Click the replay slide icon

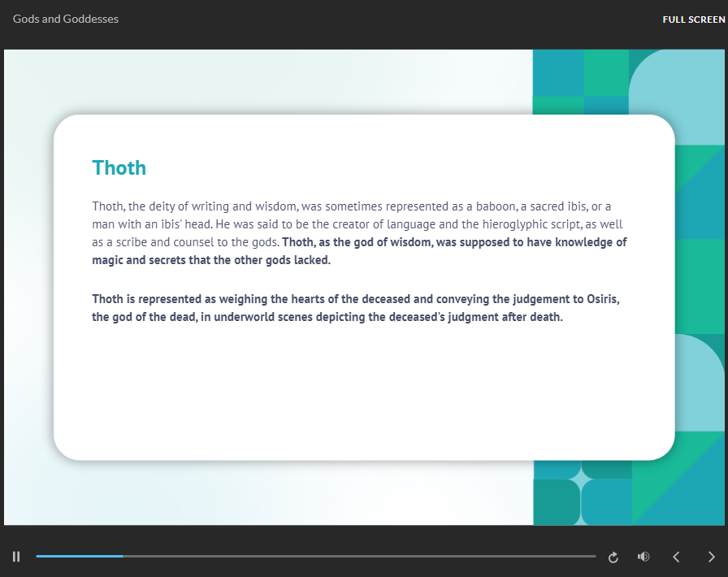(613, 557)
